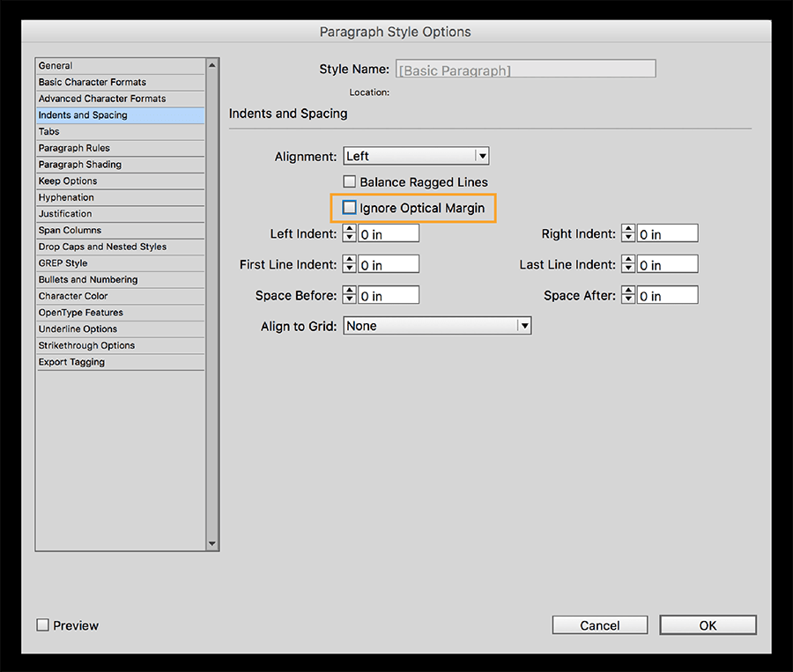
Task: Increase Right Indent with its stepper
Action: [627, 229]
